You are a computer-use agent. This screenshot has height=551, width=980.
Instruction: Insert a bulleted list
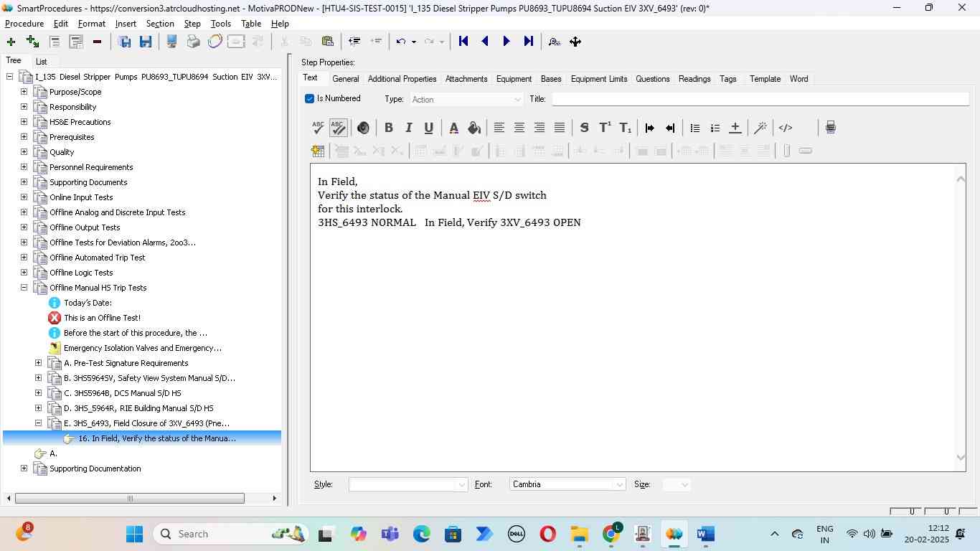[x=694, y=128]
